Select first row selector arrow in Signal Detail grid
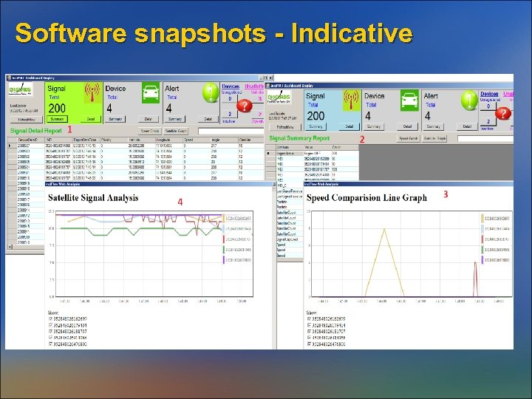Screen dimensions: 532x399 tap(12, 146)
